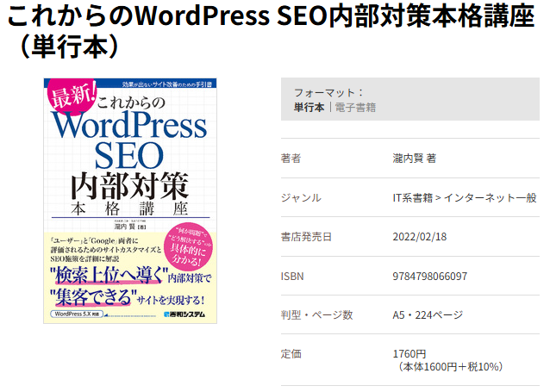The image size is (550, 392).
Task: Switch to 電子書籍 format
Action: (355, 108)
